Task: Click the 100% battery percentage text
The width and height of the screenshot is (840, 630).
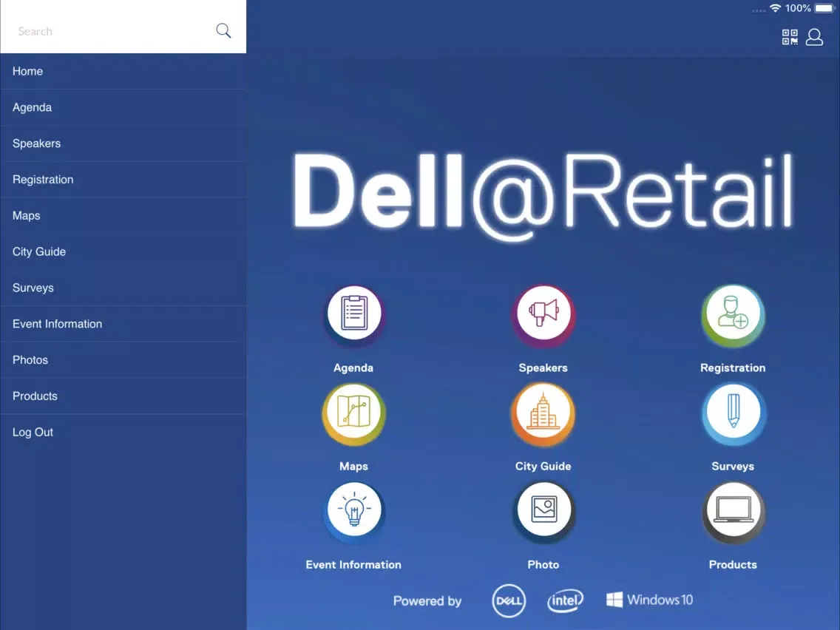Action: [x=798, y=8]
